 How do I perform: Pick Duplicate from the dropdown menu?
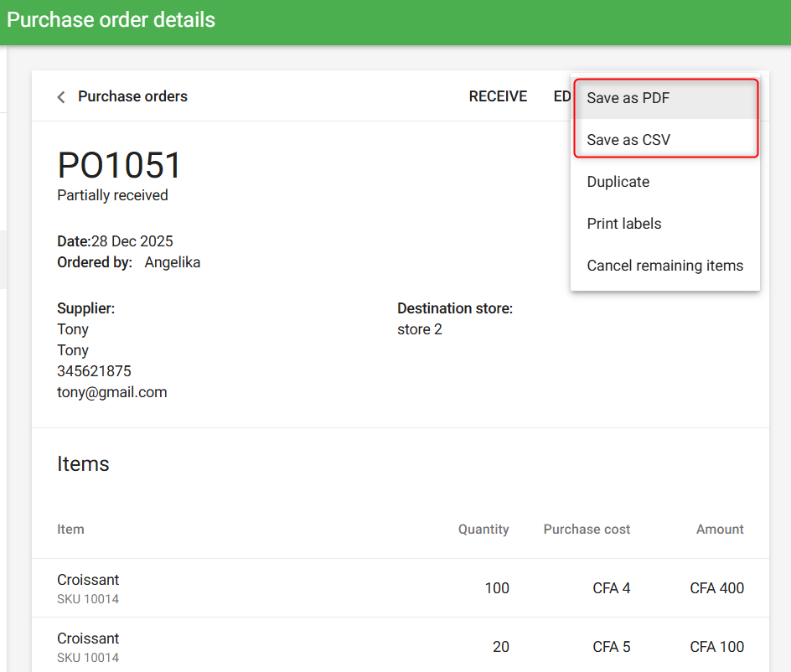tap(618, 182)
